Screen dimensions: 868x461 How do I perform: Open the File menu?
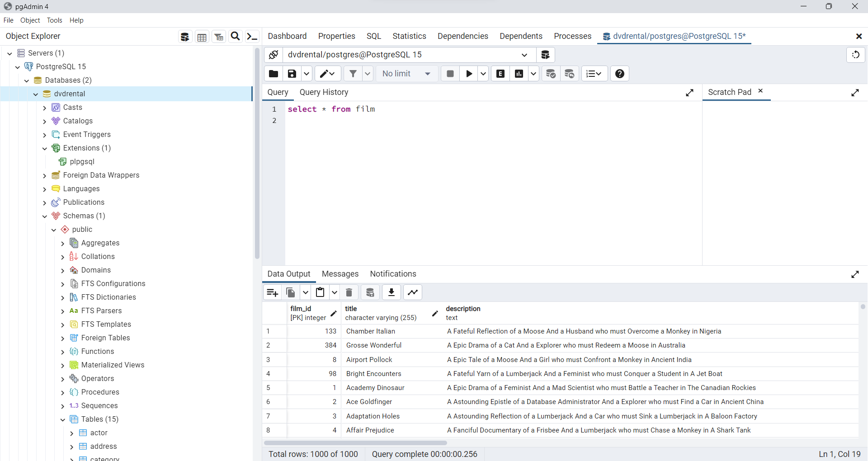pyautogui.click(x=9, y=20)
